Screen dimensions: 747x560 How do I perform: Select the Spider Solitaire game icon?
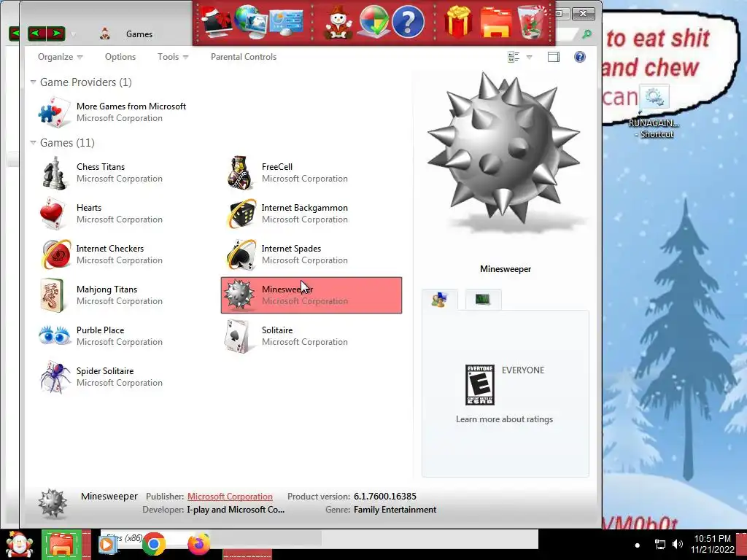(54, 377)
